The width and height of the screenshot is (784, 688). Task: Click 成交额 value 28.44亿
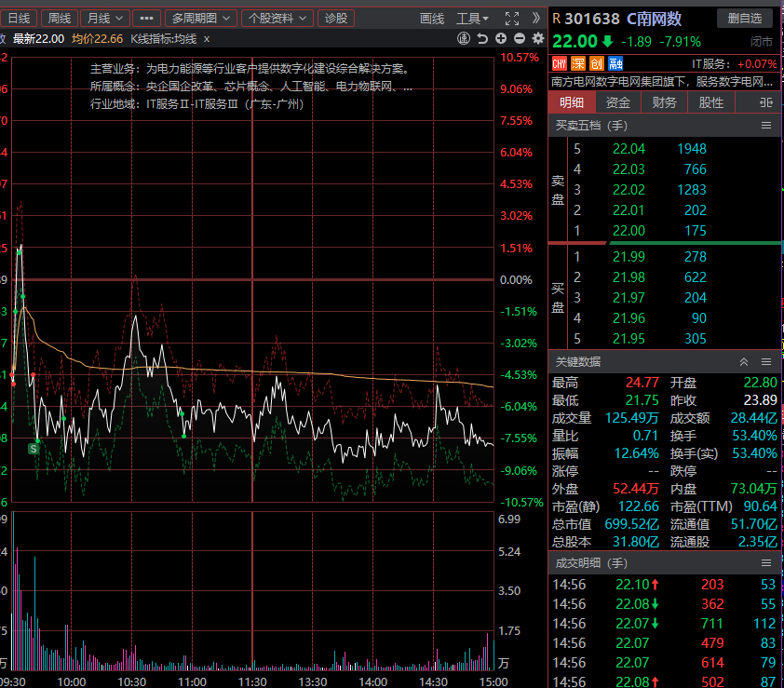[x=753, y=418]
